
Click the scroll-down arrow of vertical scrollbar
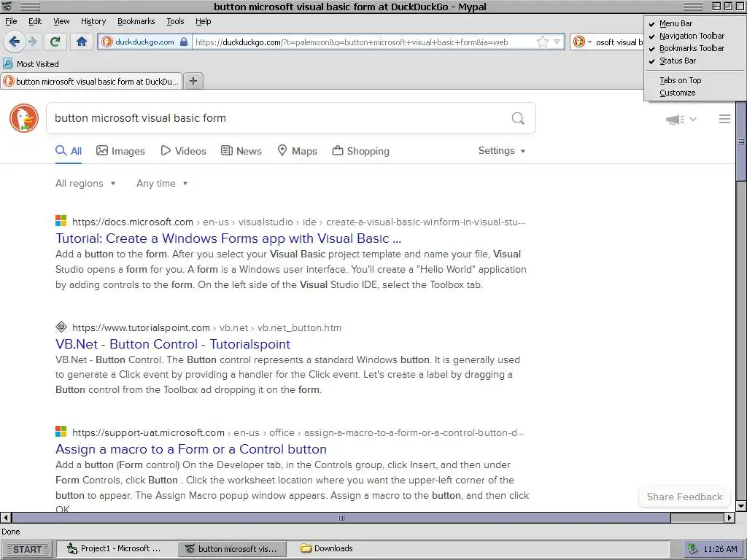coord(741,506)
